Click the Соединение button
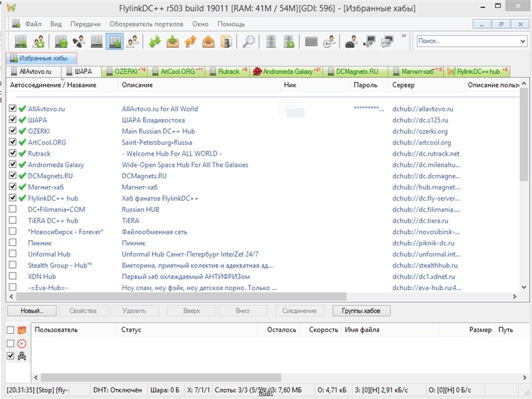Screen dimensions: 532x399 (299, 311)
